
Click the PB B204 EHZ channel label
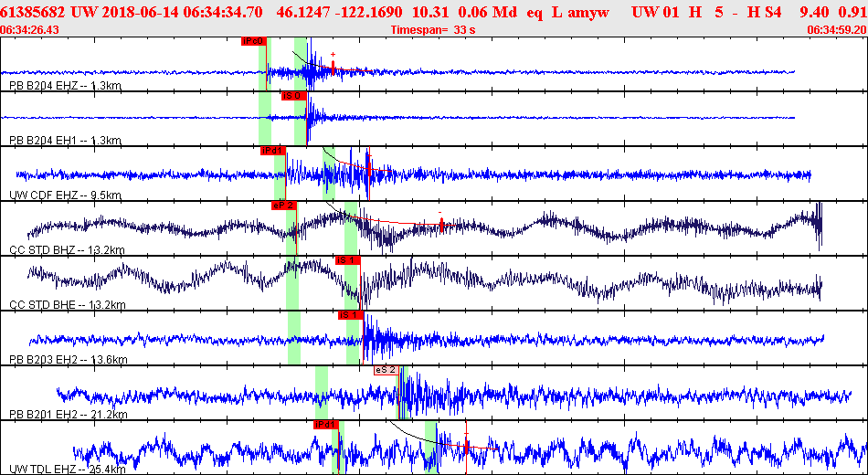click(64, 86)
